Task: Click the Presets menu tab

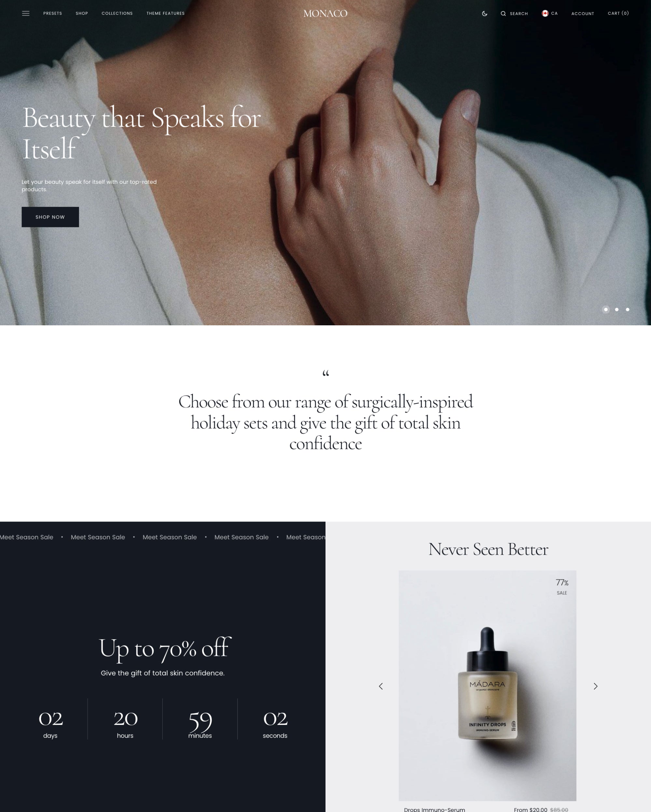Action: pos(52,13)
